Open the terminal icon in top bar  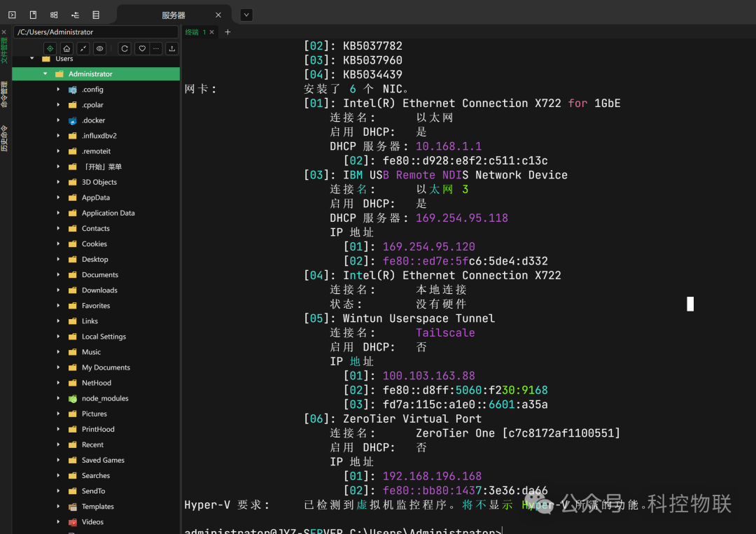(x=12, y=15)
